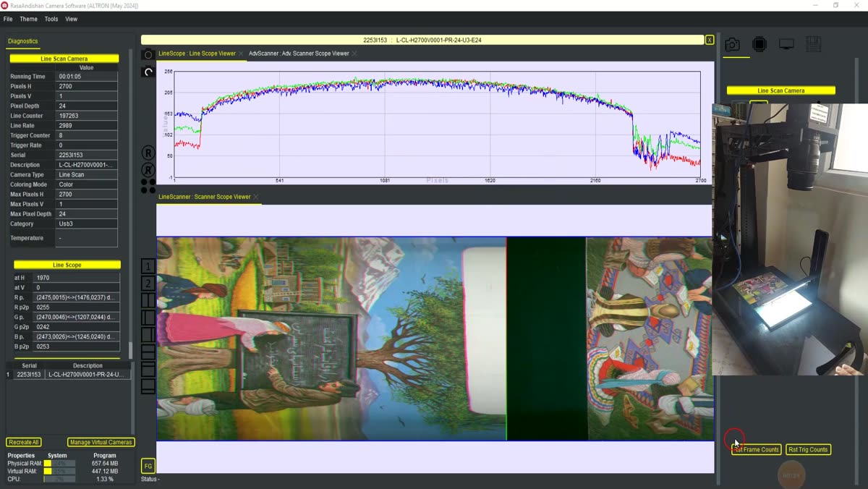
Task: Click the B p2p value 0253
Action: 77,346
